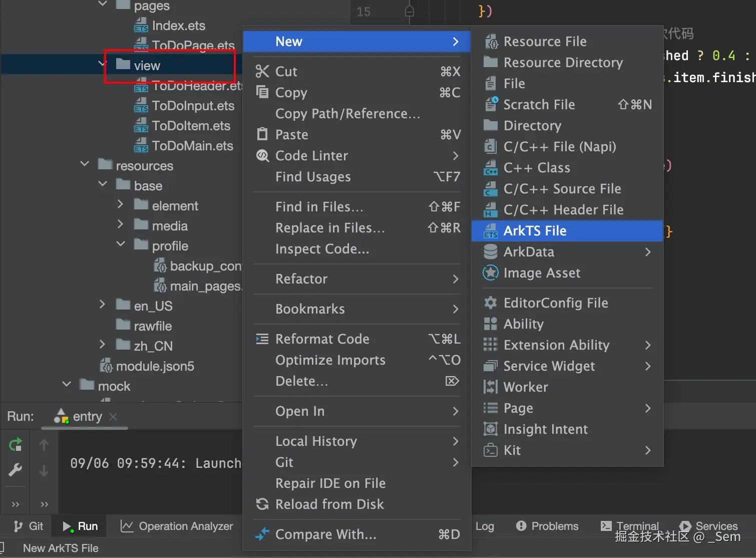Click the Code Linter icon
The image size is (756, 558).
tap(262, 156)
